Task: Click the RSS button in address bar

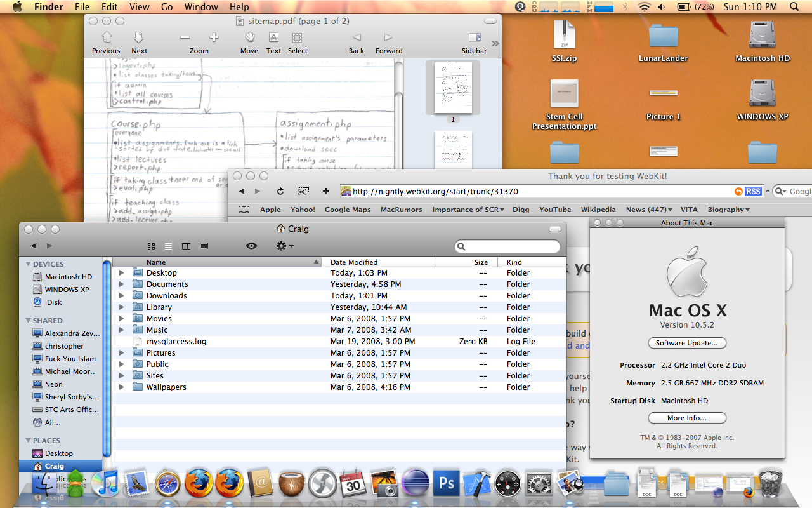Action: (x=753, y=191)
